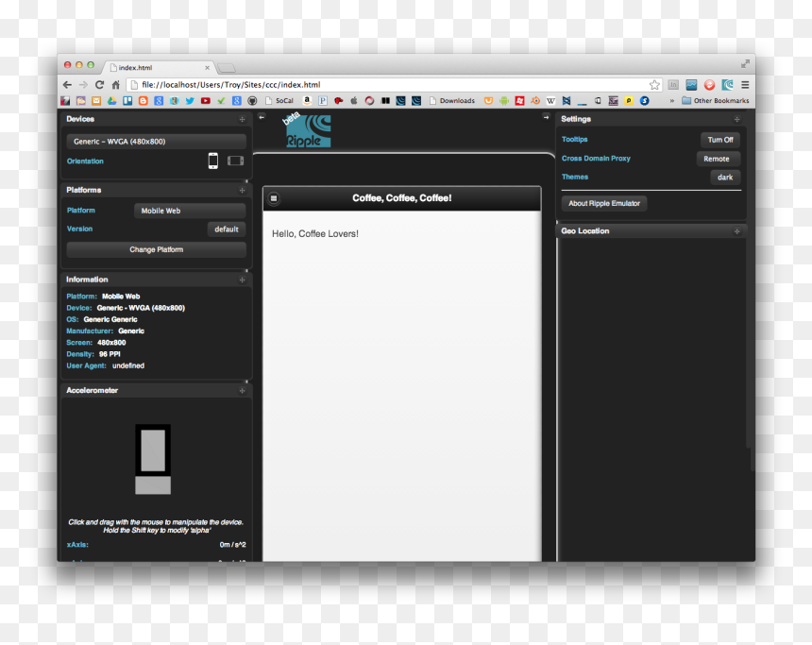The image size is (812, 645).
Task: Collapse right panel with arrow icon
Action: point(546,118)
